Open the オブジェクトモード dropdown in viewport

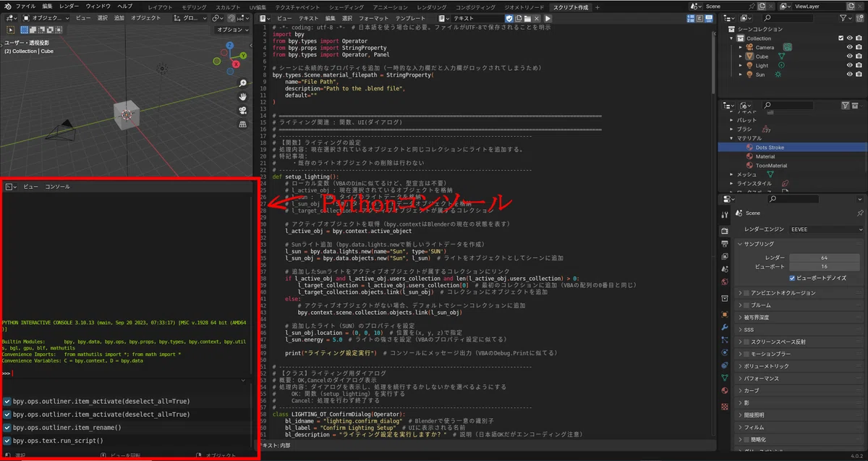(x=46, y=17)
